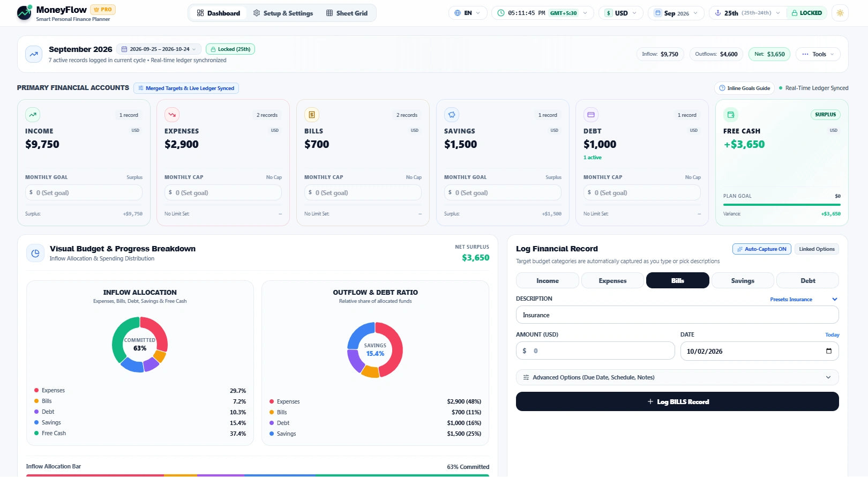Viewport: 868px width, 477px height.
Task: Click the Debt card credit card icon
Action: [591, 115]
